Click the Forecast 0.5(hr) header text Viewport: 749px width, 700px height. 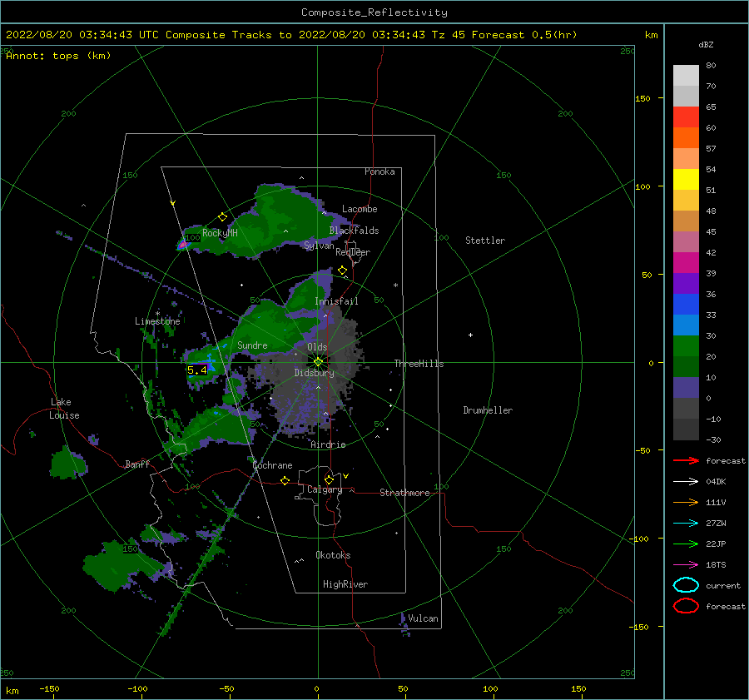pos(524,35)
